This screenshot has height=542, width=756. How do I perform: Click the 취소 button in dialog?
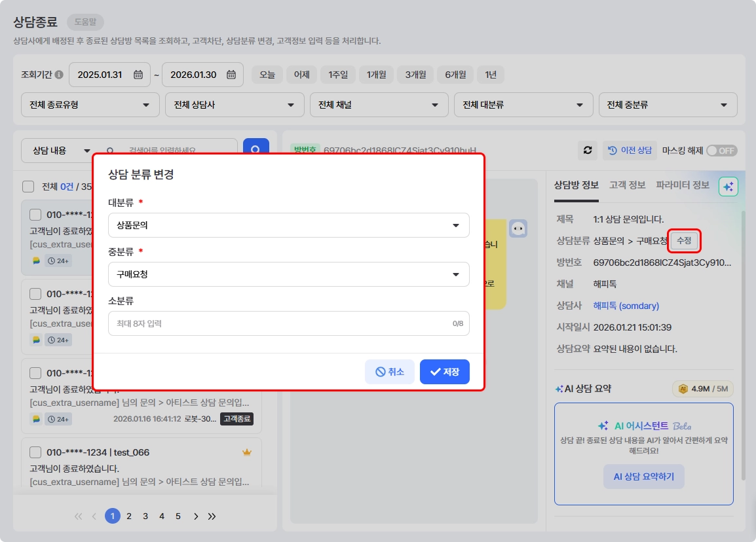390,371
